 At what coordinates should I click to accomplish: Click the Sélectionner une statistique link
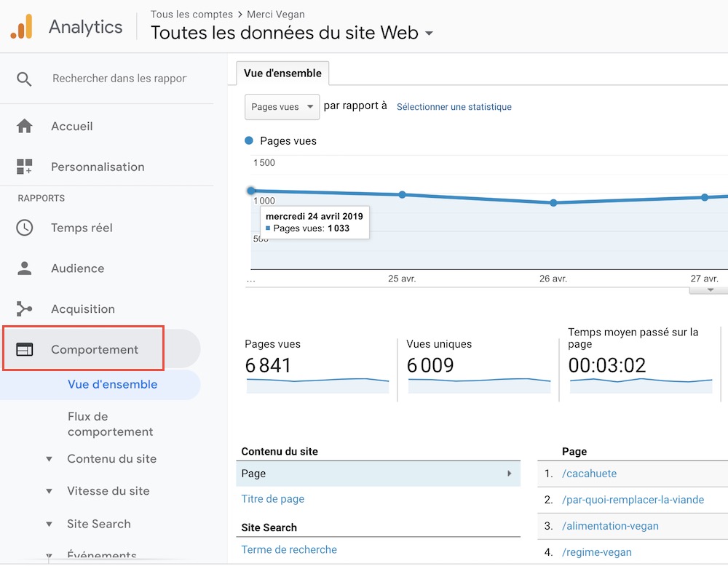coord(454,107)
